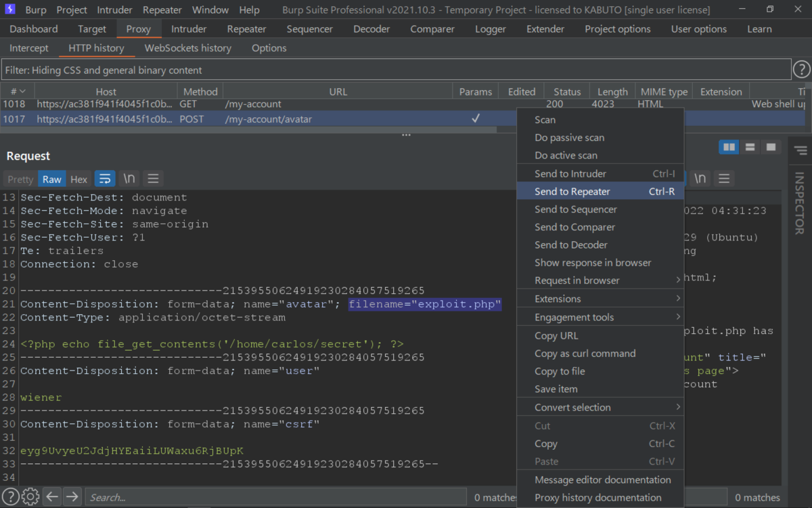Toggle the Request word wrap icon
This screenshot has height=508, width=812.
(x=105, y=179)
